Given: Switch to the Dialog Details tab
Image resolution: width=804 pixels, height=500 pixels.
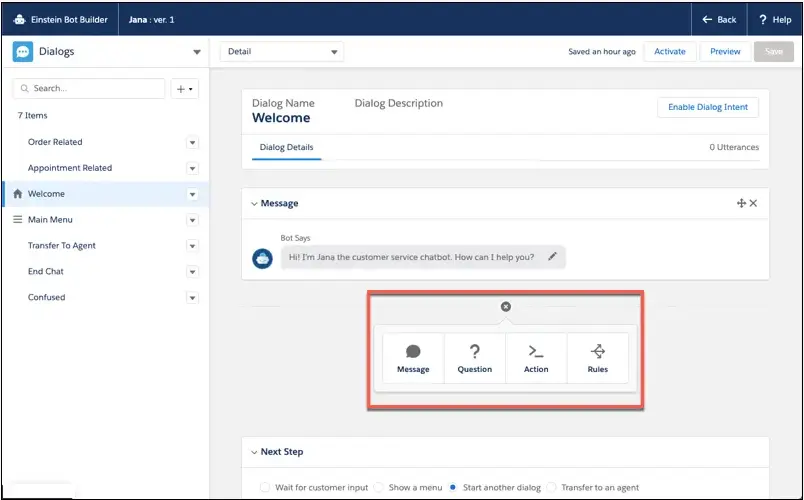Looking at the screenshot, I should (286, 147).
